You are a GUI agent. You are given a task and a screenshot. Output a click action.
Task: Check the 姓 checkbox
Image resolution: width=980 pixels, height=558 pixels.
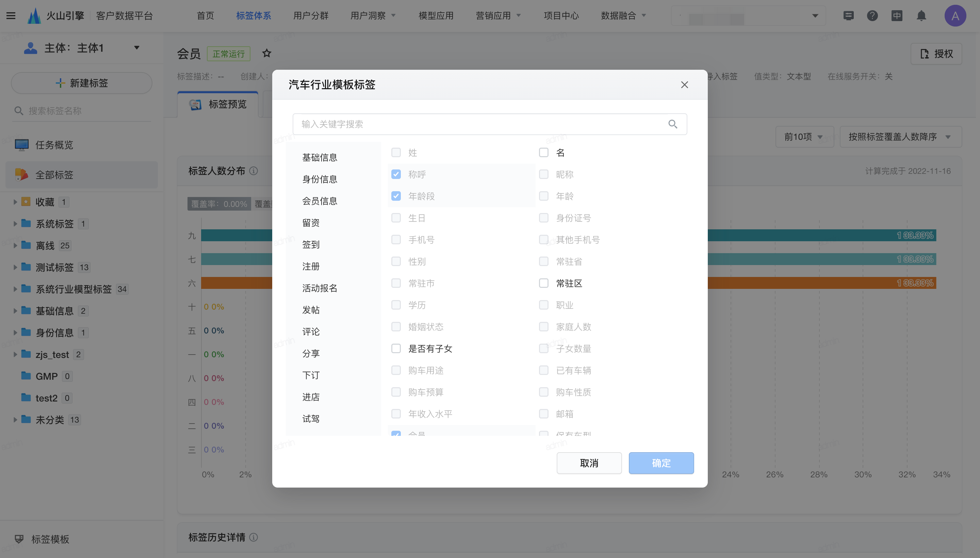click(396, 152)
